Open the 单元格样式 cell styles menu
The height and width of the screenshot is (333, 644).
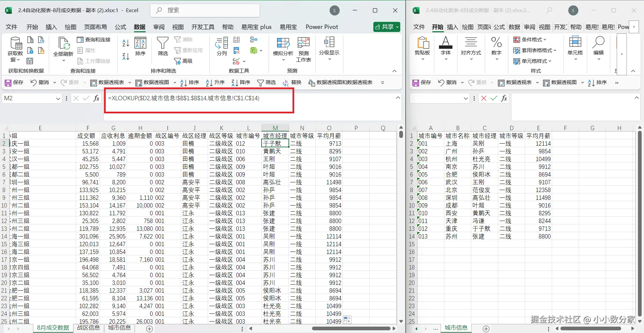click(532, 61)
